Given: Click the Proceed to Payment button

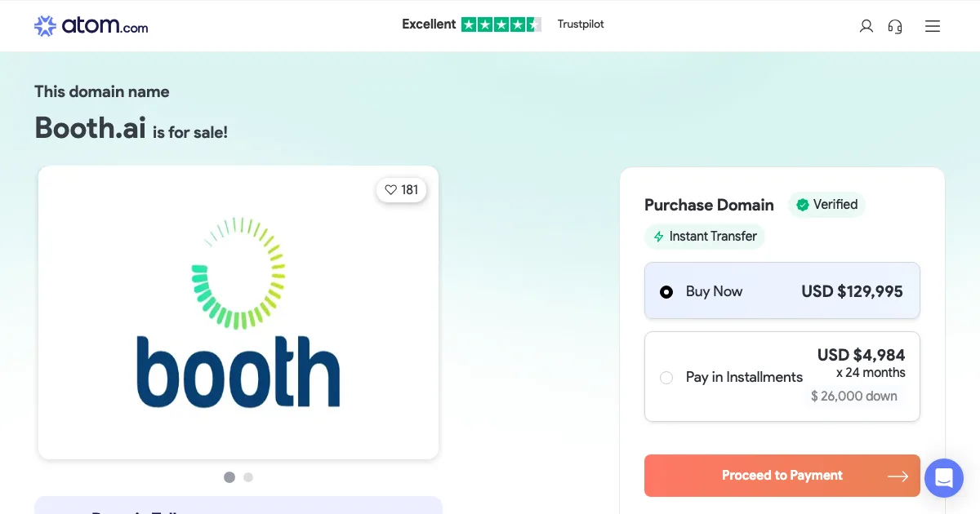Looking at the screenshot, I should pyautogui.click(x=782, y=476).
